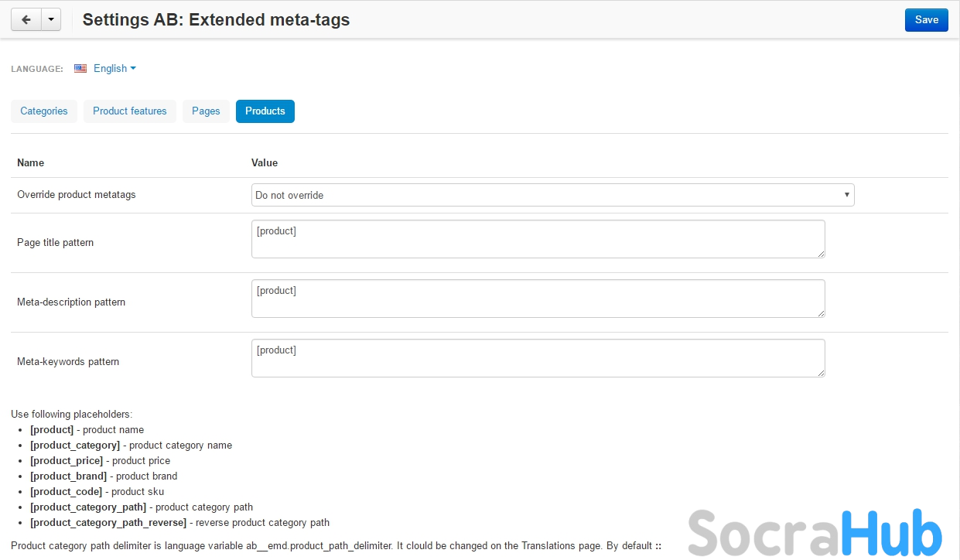Screen dimensions: 960x560
Task: Click the Value column header
Action: click(265, 163)
